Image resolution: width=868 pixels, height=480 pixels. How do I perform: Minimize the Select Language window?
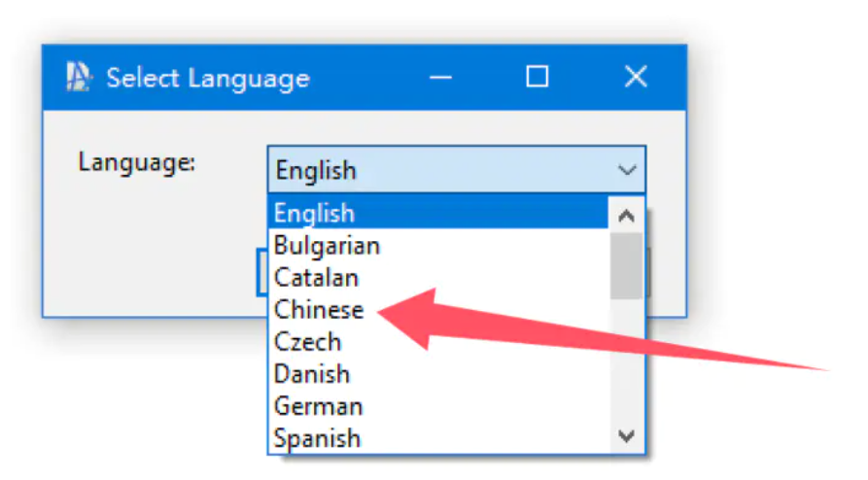click(440, 77)
